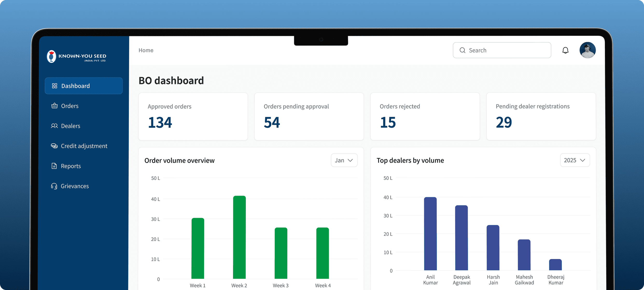Viewport: 644px width, 290px height.
Task: Click the "Order volume overview" chart title
Action: 179,161
